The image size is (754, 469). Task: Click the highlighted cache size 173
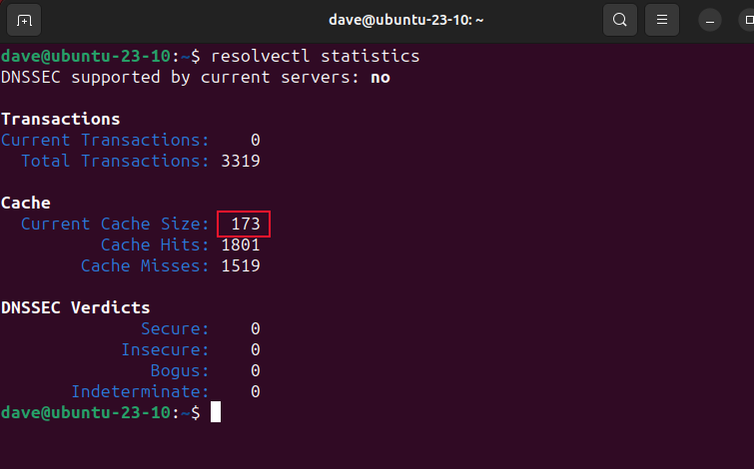[x=245, y=224]
